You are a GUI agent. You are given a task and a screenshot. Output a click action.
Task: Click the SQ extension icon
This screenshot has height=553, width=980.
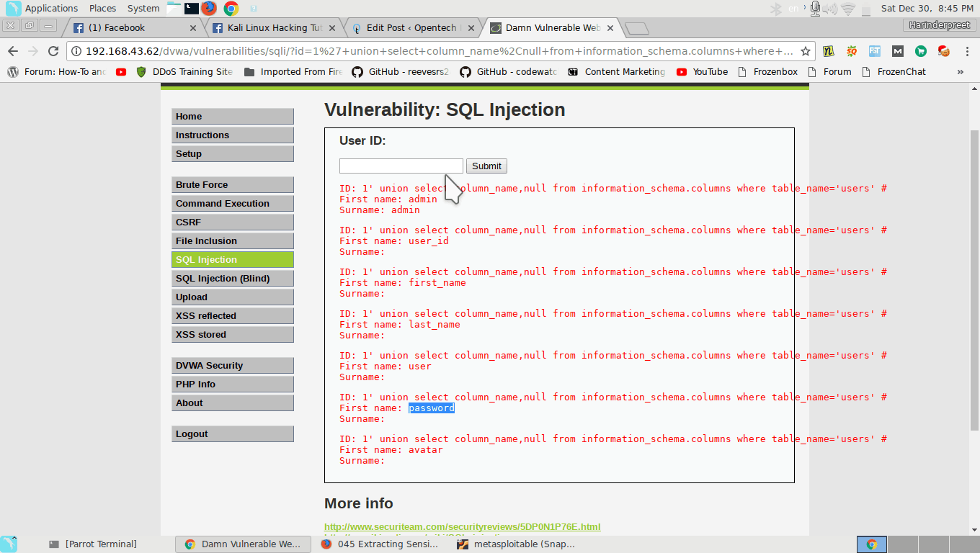coord(852,51)
